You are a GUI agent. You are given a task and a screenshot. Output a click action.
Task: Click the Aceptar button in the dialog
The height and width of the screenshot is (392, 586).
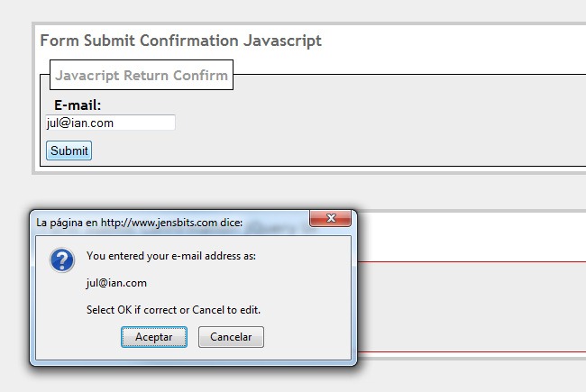click(x=154, y=337)
